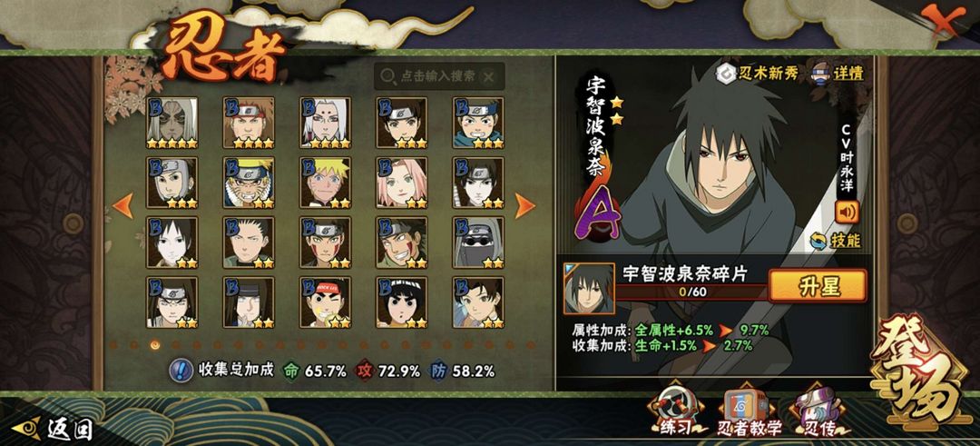Select the pink-haired Sakura ninja portrait
980x446 pixels.
[401, 183]
